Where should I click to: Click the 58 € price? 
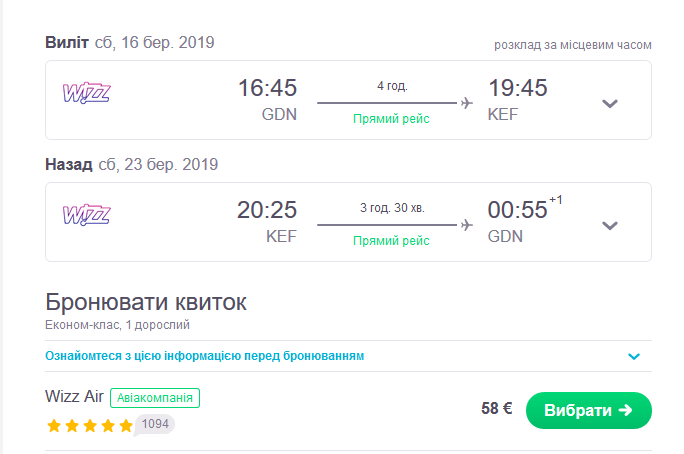tap(496, 409)
